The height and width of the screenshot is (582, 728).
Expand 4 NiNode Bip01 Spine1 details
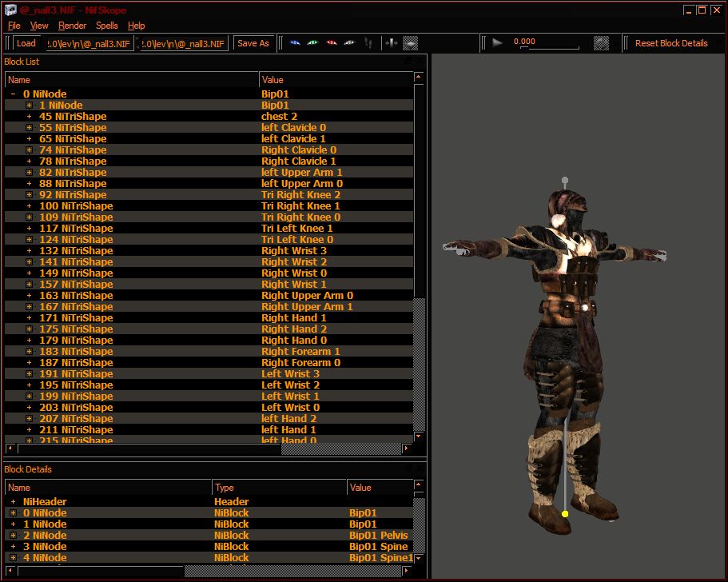pos(13,557)
